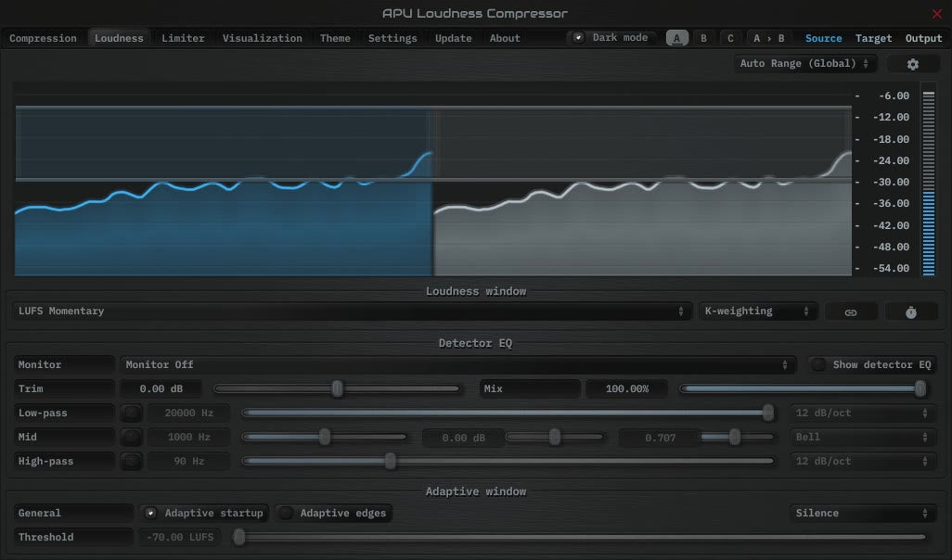
Task: Click the -30.00 scale label
Action: point(891,183)
